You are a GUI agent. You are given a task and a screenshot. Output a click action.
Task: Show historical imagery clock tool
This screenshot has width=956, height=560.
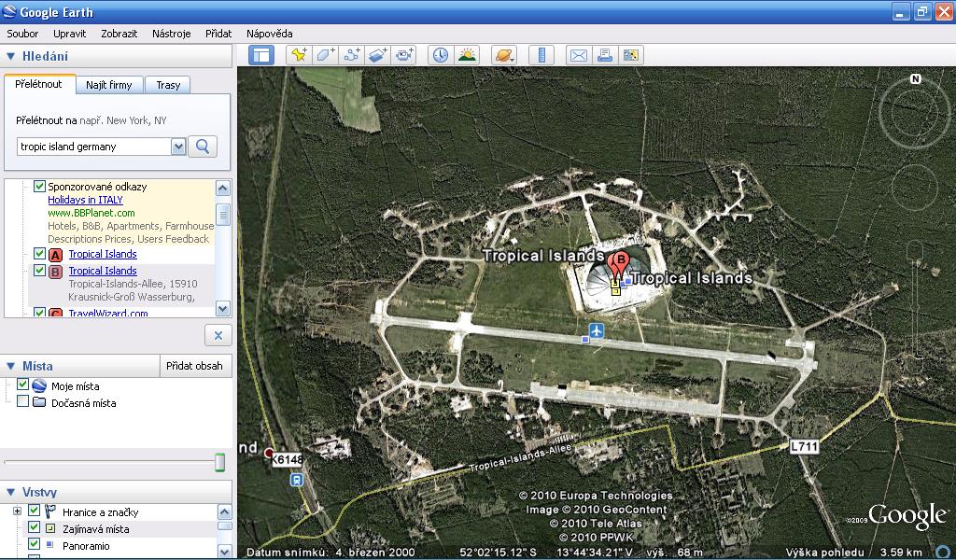pyautogui.click(x=441, y=55)
